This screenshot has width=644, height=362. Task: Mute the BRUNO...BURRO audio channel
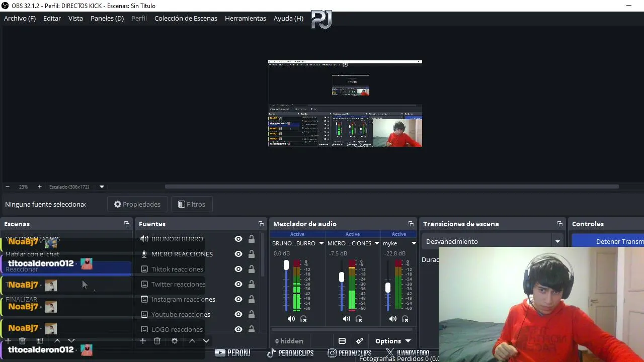(x=291, y=319)
